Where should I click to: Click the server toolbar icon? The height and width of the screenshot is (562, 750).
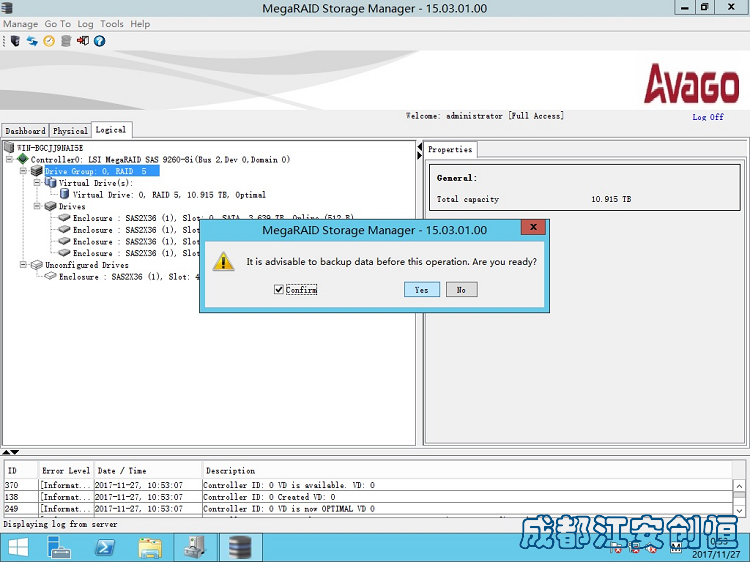15,41
